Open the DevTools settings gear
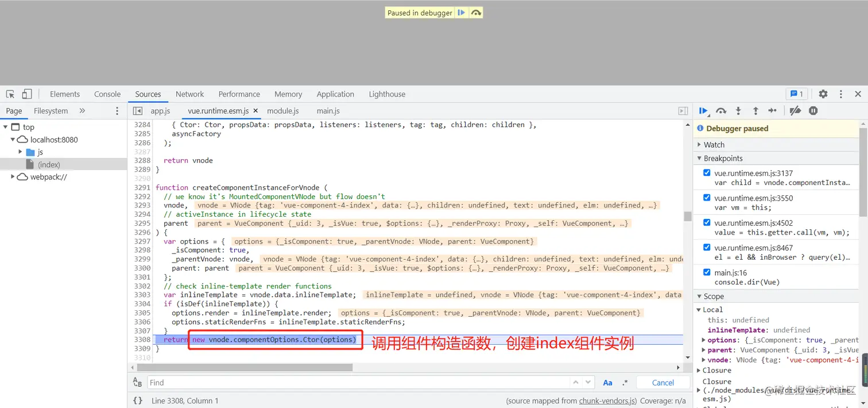This screenshot has height=408, width=868. [x=823, y=94]
